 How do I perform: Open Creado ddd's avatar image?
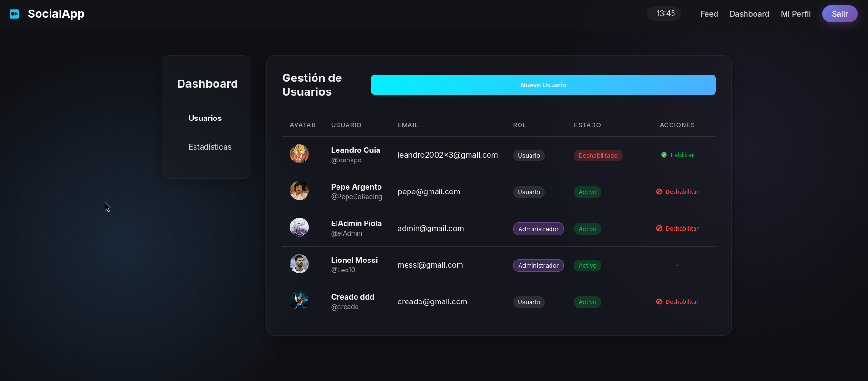[x=299, y=301]
